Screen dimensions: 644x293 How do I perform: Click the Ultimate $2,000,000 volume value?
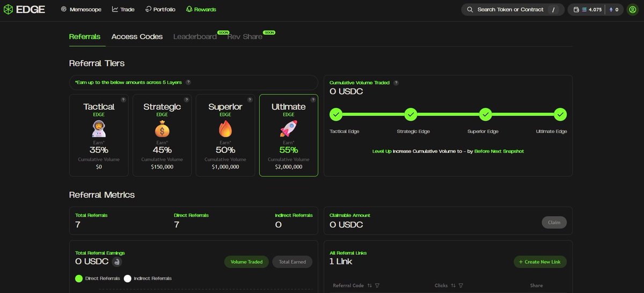coord(289,167)
